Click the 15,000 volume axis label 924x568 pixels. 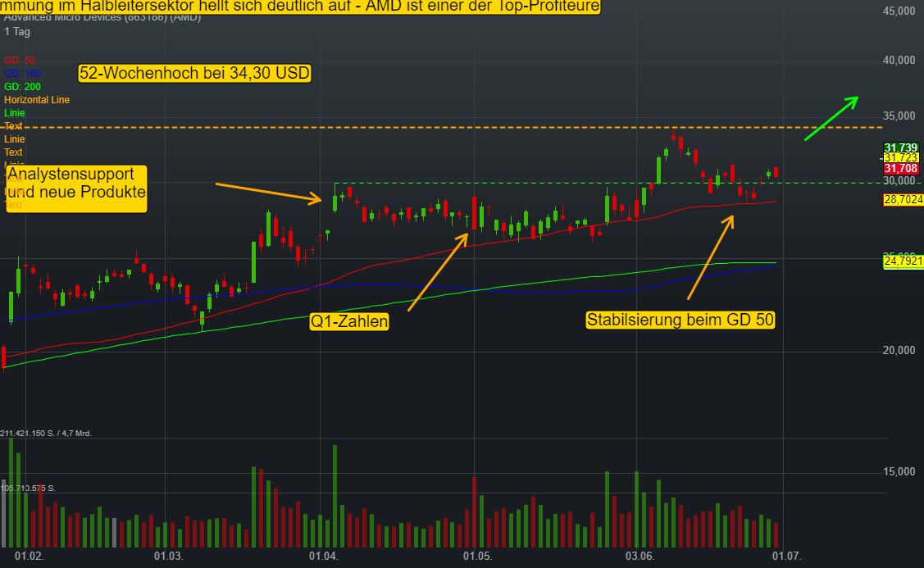(899, 472)
